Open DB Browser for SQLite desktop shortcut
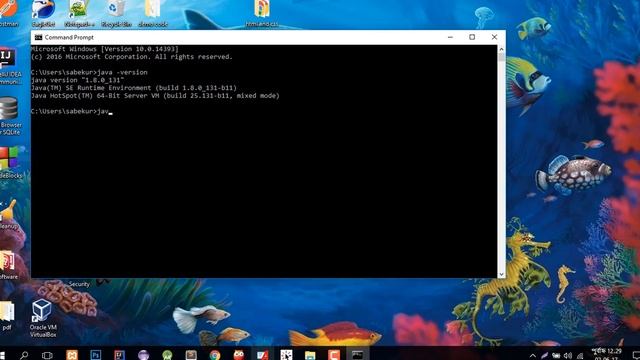Viewport: 640px width, 360px height. [10, 116]
